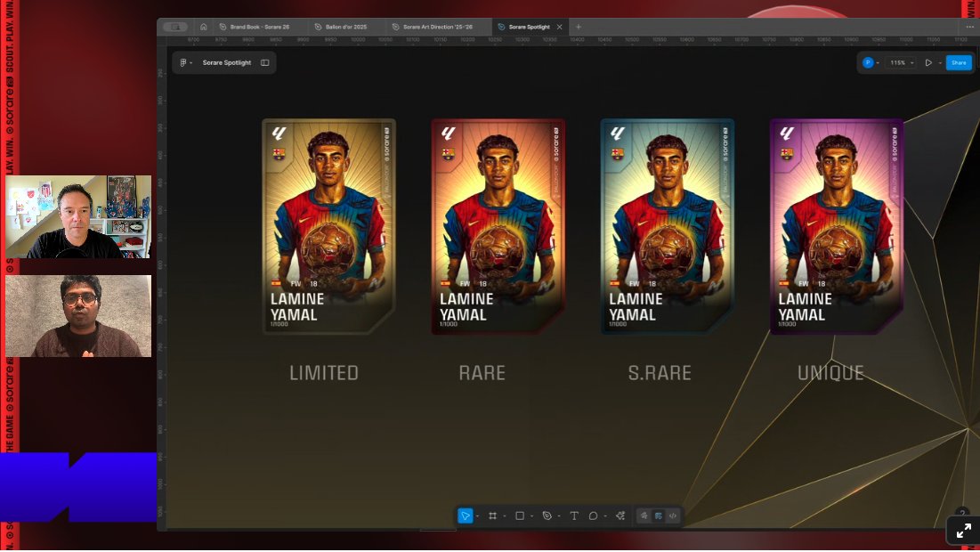Click the bottom webcam video with glasses

point(78,316)
